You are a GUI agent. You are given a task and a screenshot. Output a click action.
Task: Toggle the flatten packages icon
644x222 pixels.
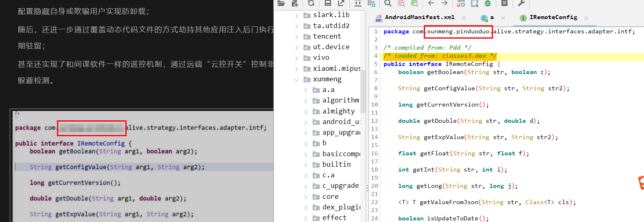[x=371, y=3]
